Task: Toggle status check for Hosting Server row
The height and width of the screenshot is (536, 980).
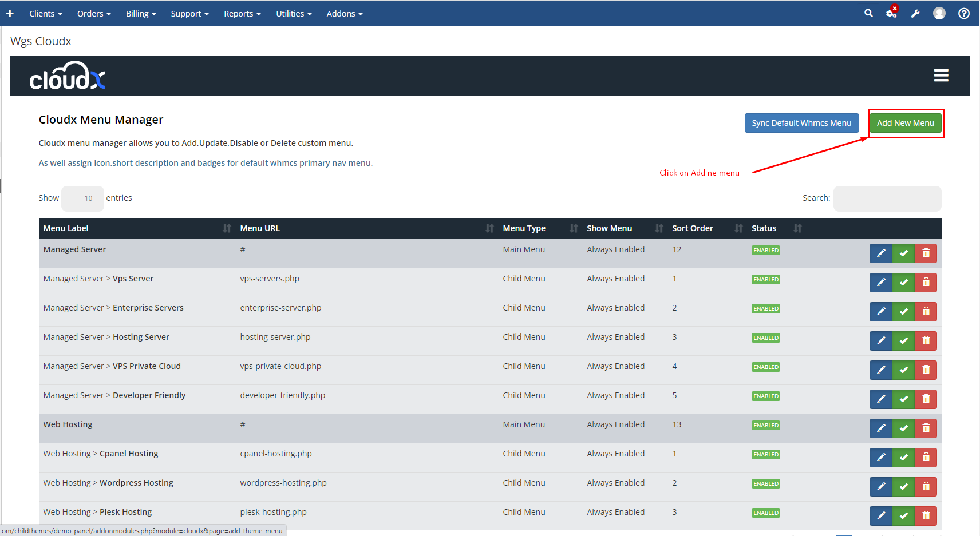Action: click(903, 341)
